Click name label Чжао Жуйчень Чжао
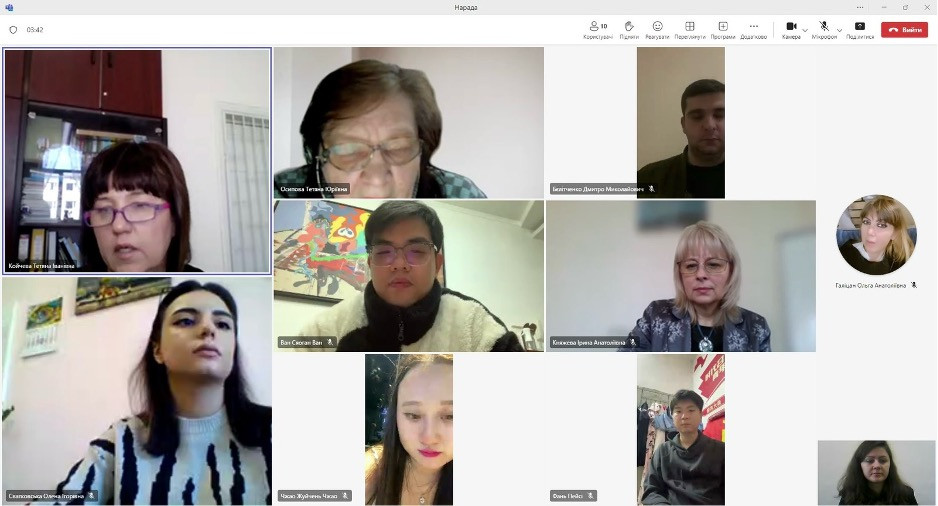This screenshot has height=506, width=938. 309,496
